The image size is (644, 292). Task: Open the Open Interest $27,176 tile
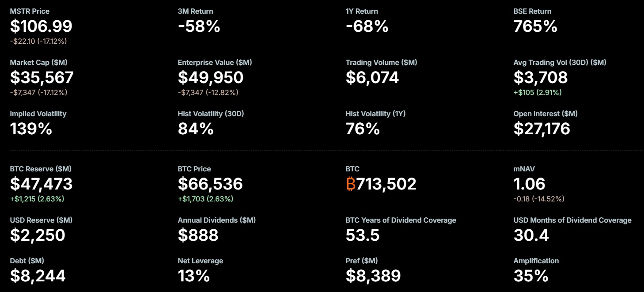542,129
